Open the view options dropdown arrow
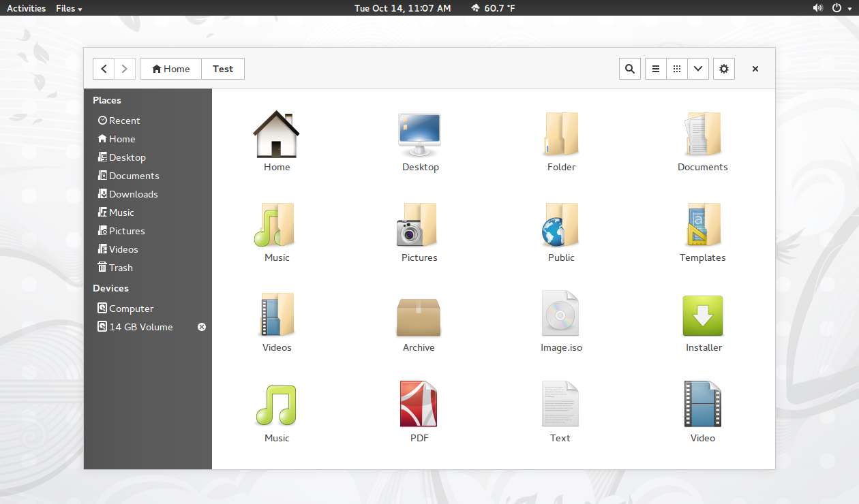Screen dimensions: 859x504 (x=698, y=69)
